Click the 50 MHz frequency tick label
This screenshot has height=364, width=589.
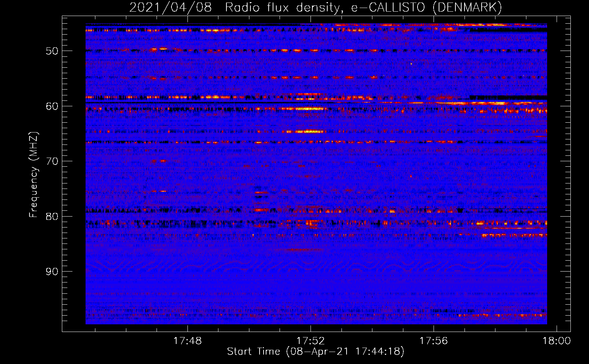[52, 51]
